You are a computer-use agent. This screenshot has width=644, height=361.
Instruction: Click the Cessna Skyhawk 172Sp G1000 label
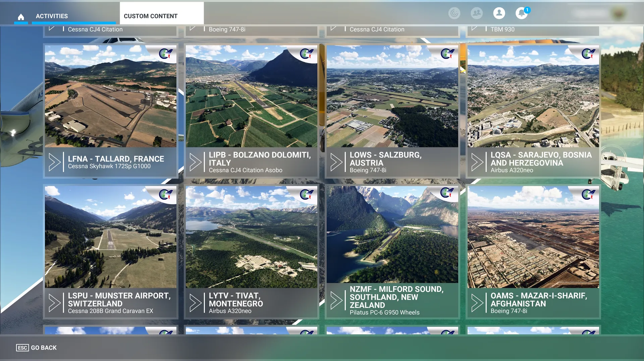coord(109,166)
